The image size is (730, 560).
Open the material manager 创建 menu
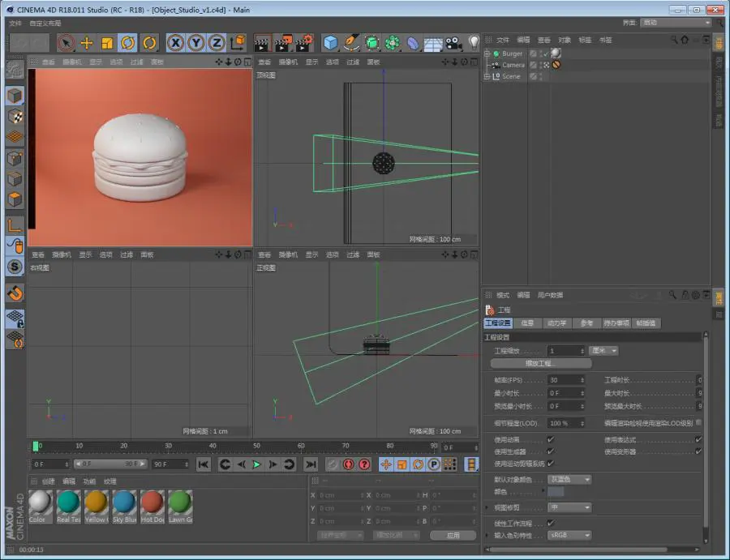tap(49, 481)
